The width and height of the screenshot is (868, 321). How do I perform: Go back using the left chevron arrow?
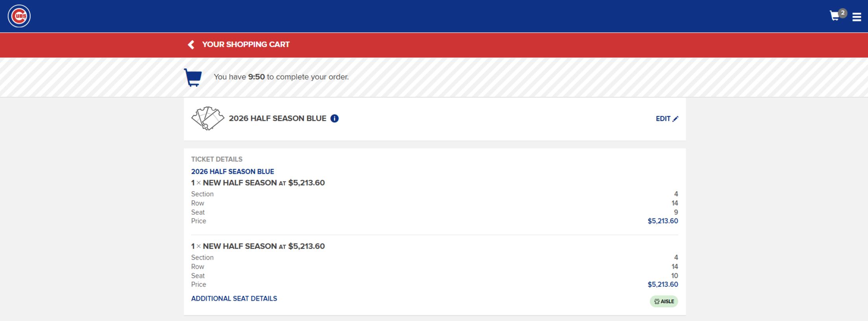coord(191,45)
